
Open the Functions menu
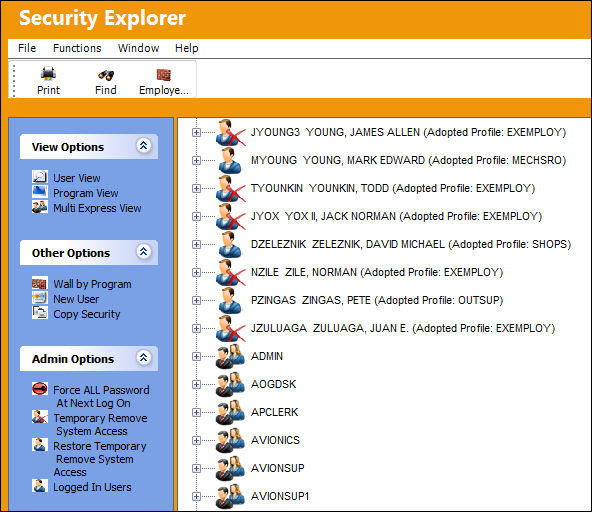click(77, 48)
